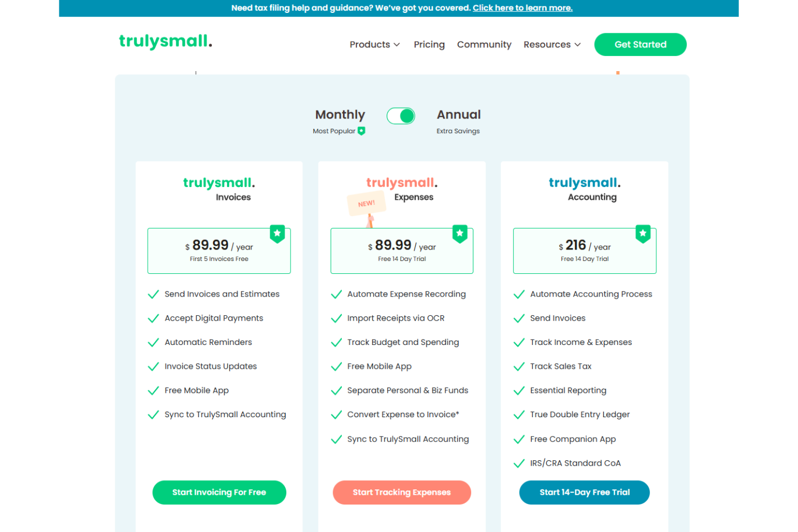Viewport: 798px width, 532px height.
Task: Click 'Sync to TrulySmall Accounting' in Expenses card
Action: 408,439
